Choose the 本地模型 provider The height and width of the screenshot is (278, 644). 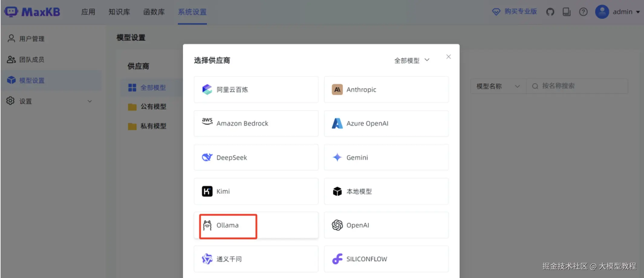[x=386, y=191]
